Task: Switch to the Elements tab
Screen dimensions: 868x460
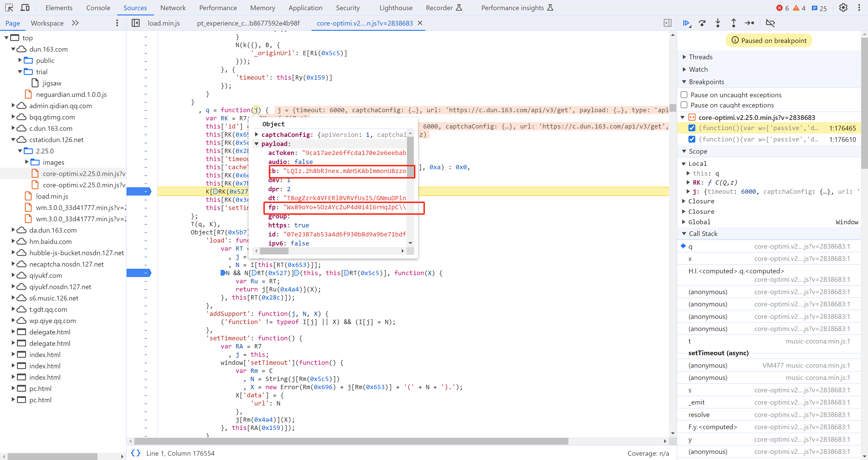Action: point(59,8)
